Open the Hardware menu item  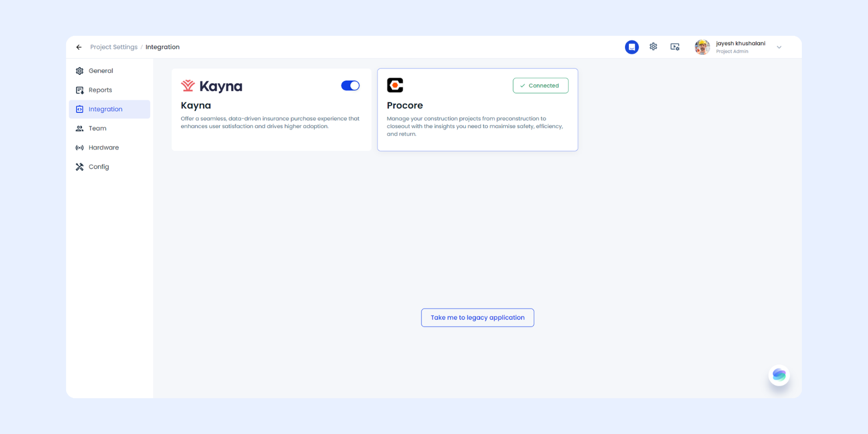[x=110, y=148]
